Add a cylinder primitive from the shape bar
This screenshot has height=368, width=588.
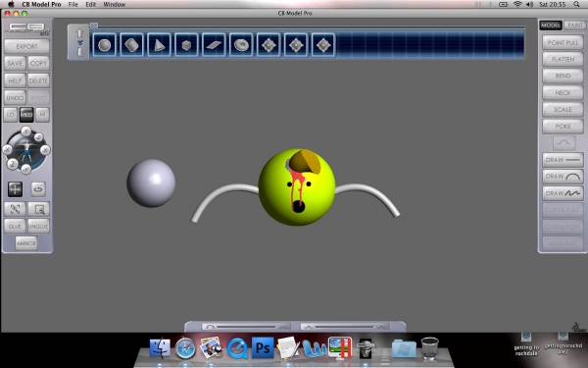(x=131, y=45)
